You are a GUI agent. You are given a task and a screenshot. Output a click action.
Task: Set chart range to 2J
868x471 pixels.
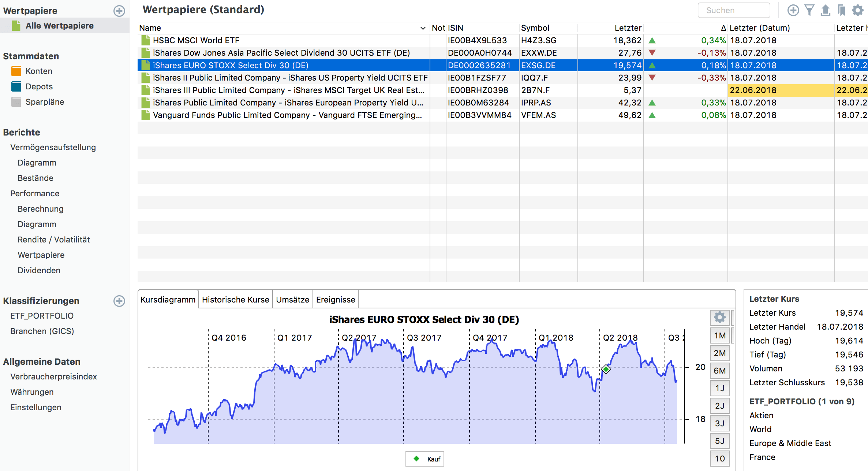point(719,406)
